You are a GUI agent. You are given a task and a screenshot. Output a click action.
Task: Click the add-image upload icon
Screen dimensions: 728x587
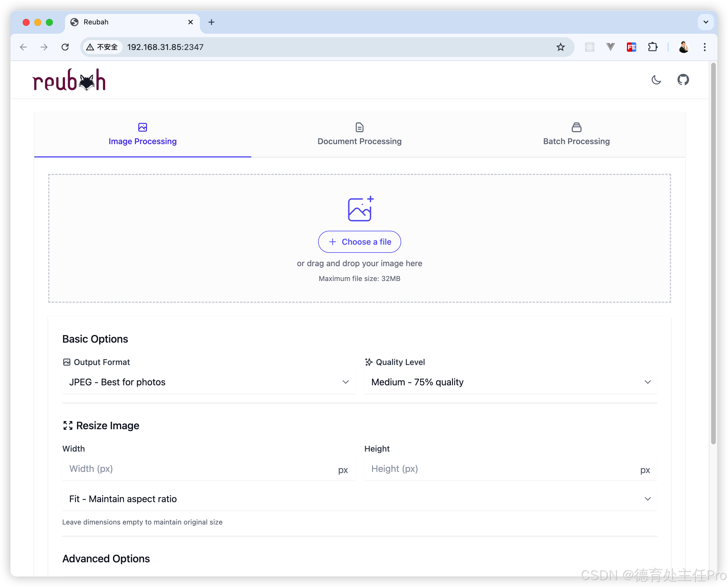pyautogui.click(x=360, y=209)
